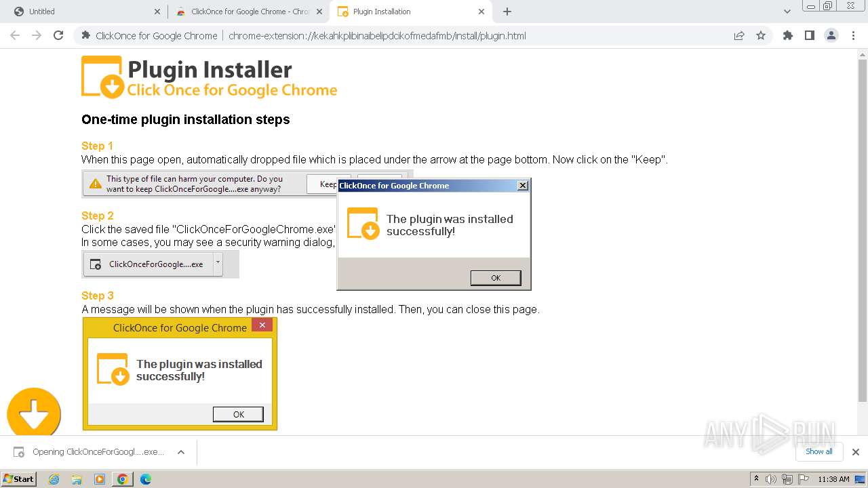Click the Keep button in Step 1 image
This screenshot has width=868, height=488.
pos(328,184)
